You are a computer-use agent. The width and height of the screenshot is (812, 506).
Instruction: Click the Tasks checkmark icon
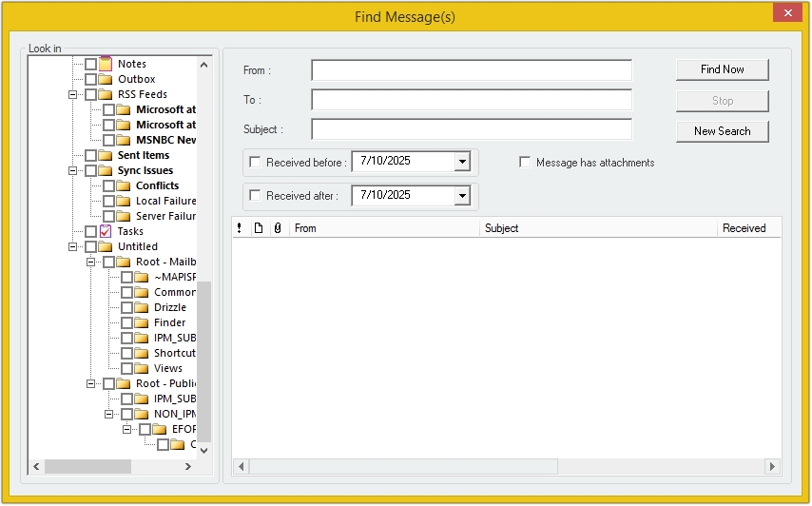(x=106, y=231)
